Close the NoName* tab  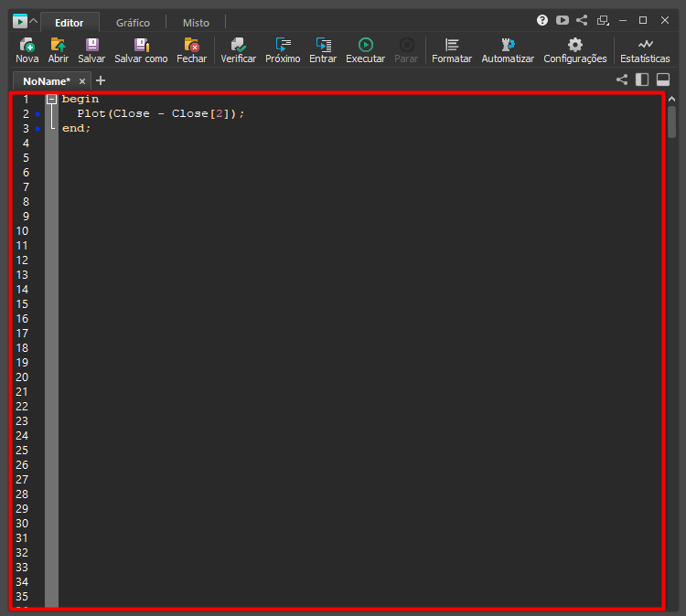81,81
